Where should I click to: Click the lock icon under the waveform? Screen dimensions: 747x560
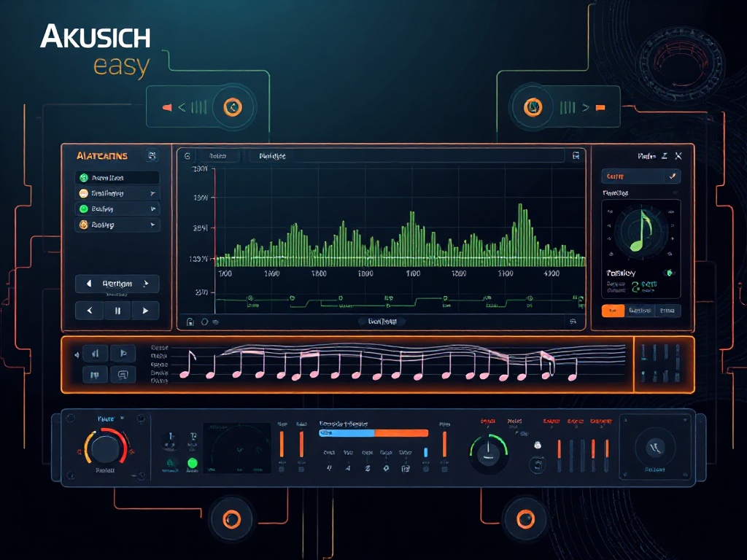(190, 322)
